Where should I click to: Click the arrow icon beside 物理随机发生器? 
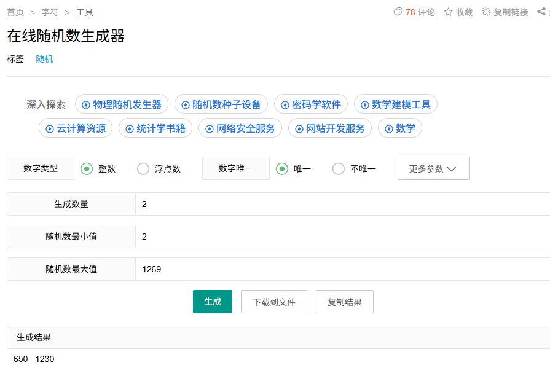click(86, 105)
